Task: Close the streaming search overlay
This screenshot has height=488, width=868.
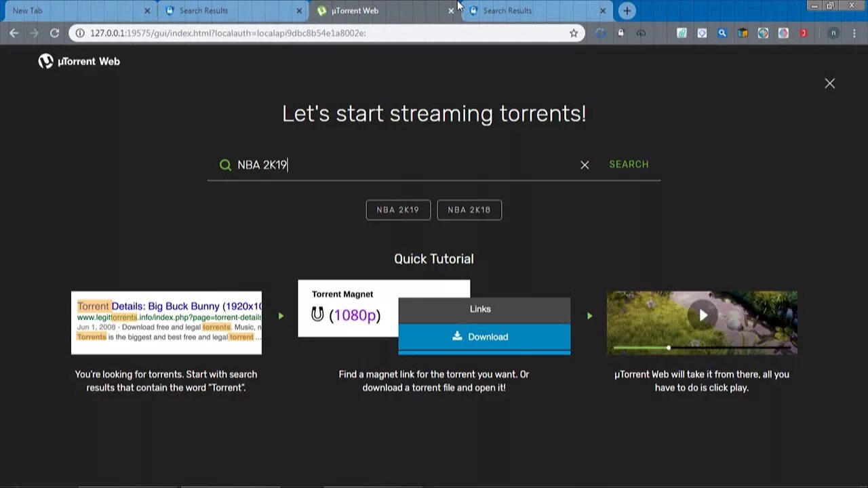Action: (x=829, y=83)
